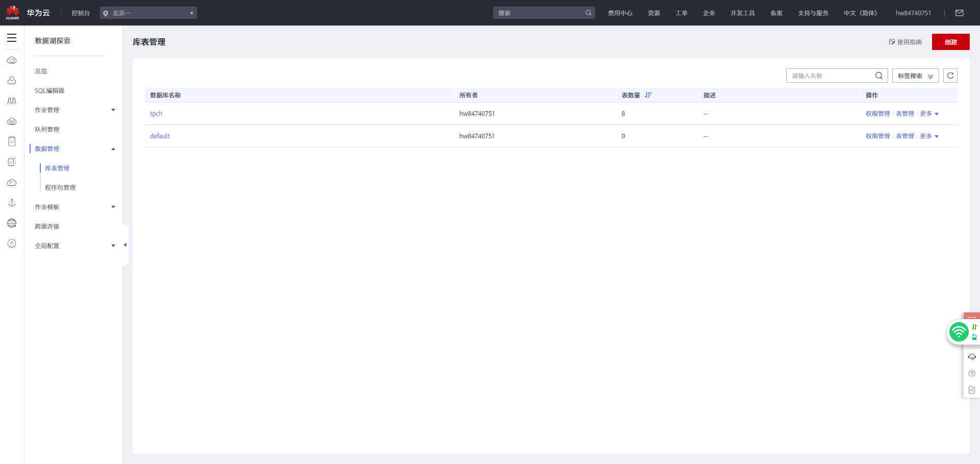Go to 总览 overview page
The width and height of the screenshot is (980, 464).
tap(41, 71)
